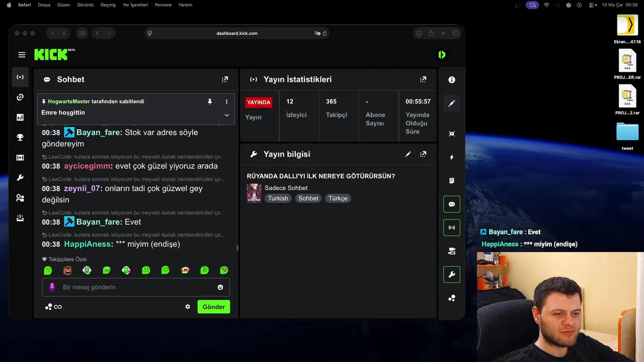Click the Turkish tag in stream info
644x362 pixels.
[278, 198]
